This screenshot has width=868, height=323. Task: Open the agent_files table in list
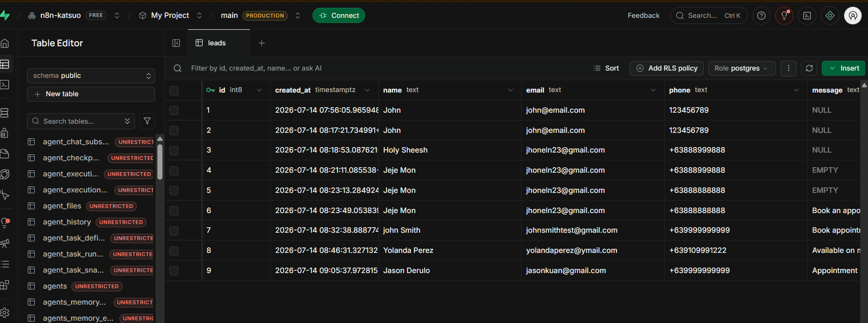pyautogui.click(x=62, y=206)
